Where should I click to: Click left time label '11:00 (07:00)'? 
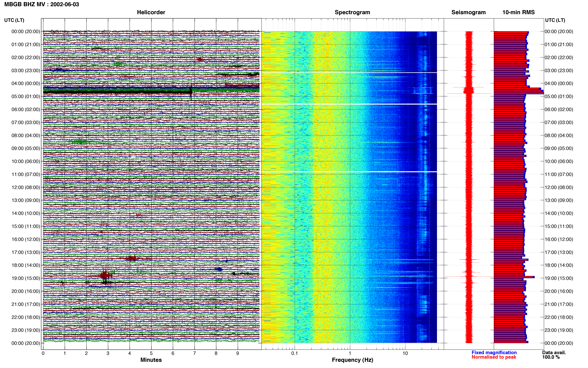pyautogui.click(x=26, y=174)
